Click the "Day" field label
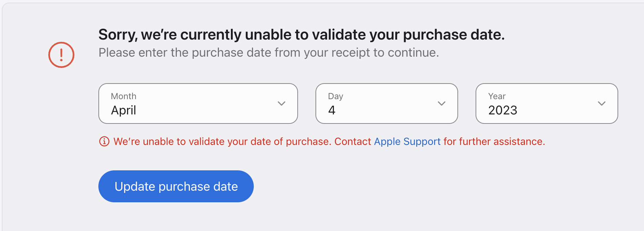This screenshot has height=231, width=644. click(335, 96)
